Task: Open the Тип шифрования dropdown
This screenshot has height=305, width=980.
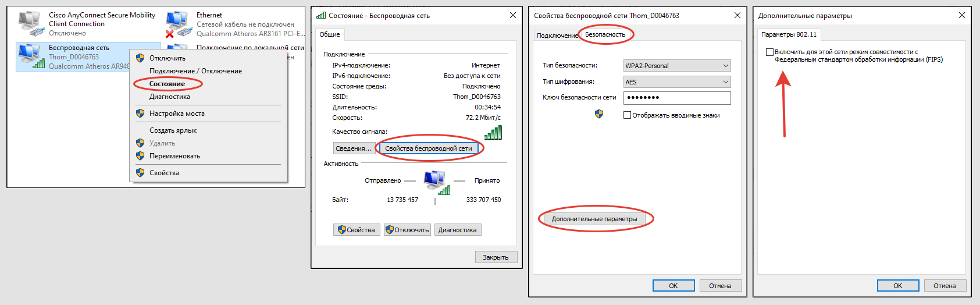Action: [x=677, y=82]
